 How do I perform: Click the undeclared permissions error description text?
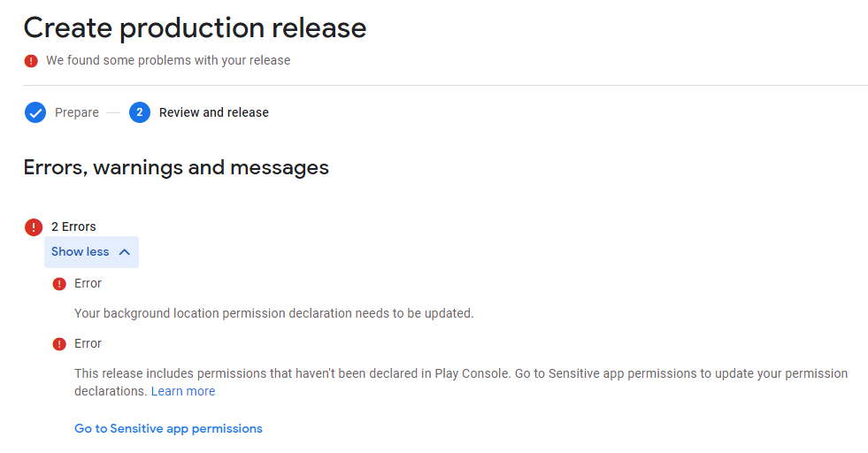461,382
